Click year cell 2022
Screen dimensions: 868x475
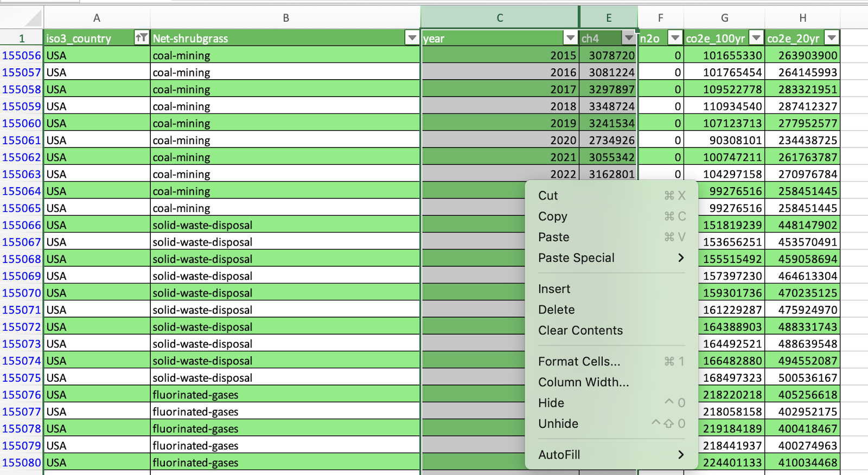(500, 174)
